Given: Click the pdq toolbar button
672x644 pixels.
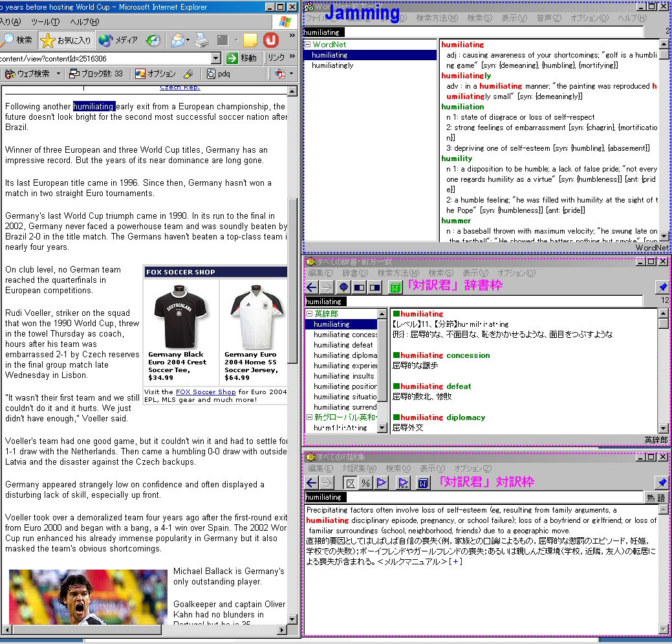Looking at the screenshot, I should pyautogui.click(x=218, y=74).
